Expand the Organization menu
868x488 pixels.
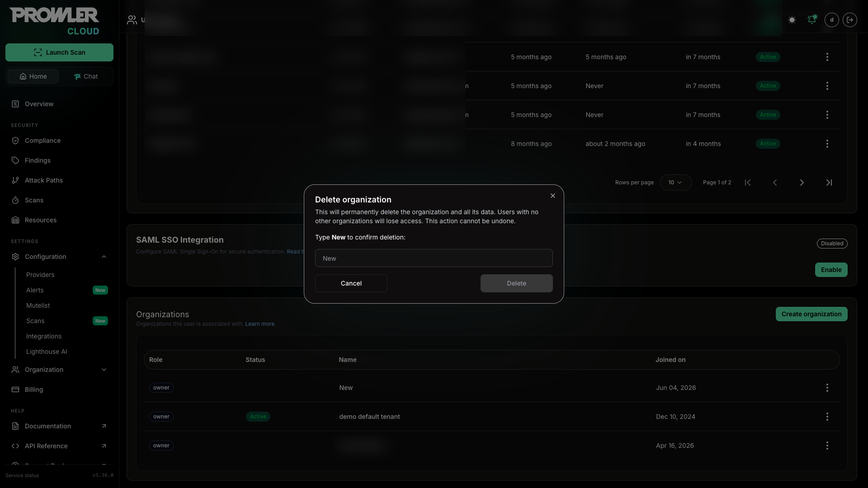pos(59,370)
